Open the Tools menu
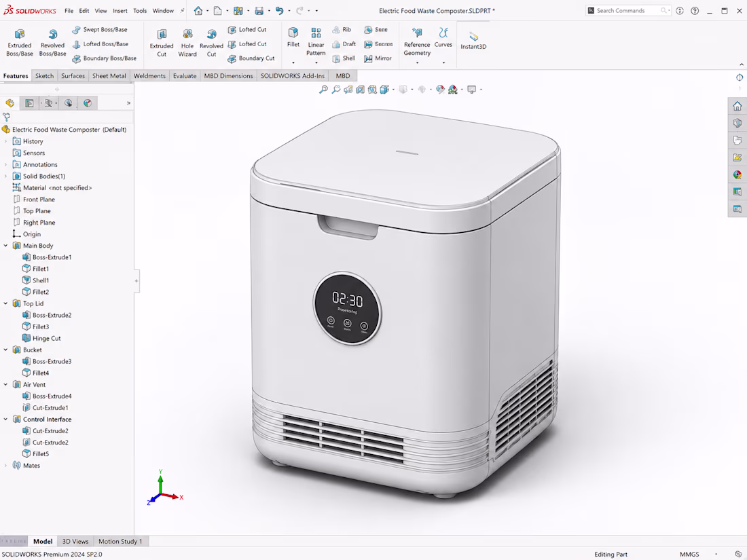The height and width of the screenshot is (560, 747). [x=140, y=10]
